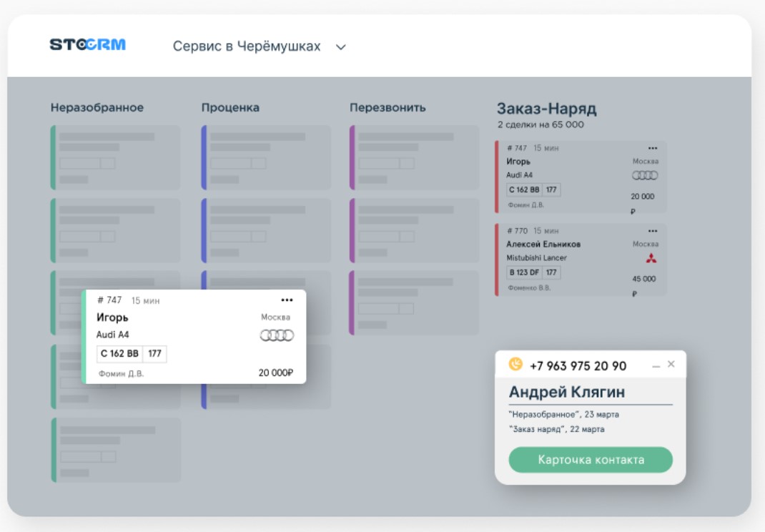Select the Проценка column header
Screen dimensions: 765x532
coord(230,108)
